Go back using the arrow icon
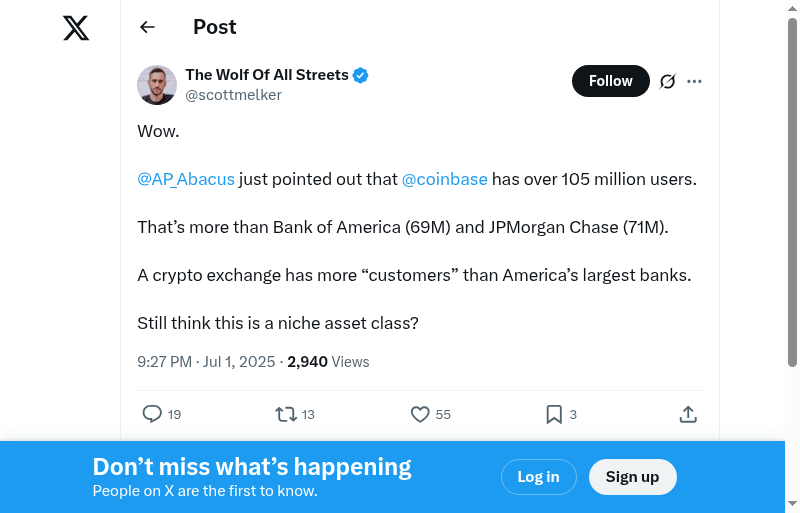800x513 pixels. (148, 27)
